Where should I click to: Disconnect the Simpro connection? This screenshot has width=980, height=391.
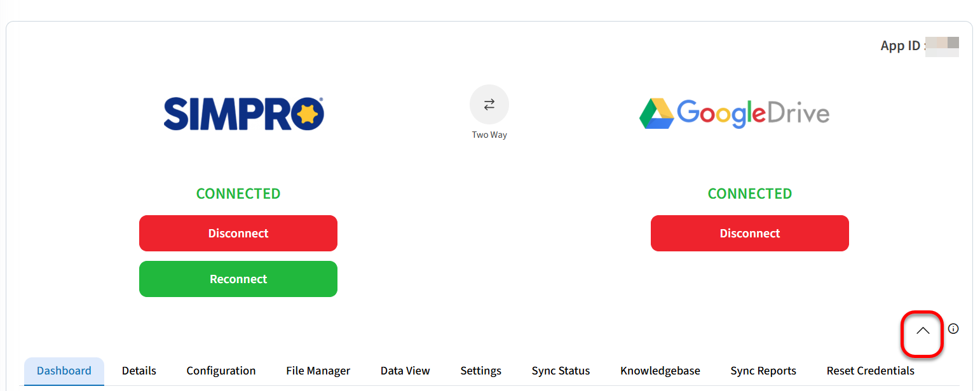238,234
